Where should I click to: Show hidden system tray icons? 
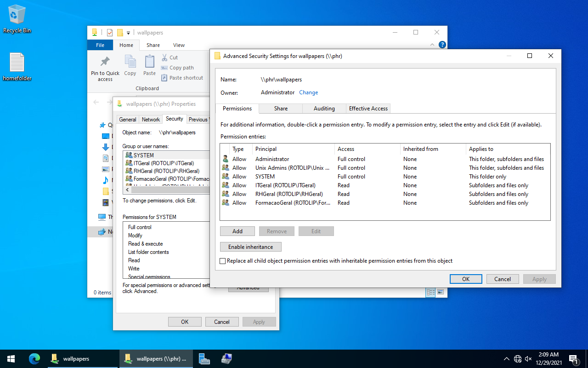pyautogui.click(x=507, y=359)
